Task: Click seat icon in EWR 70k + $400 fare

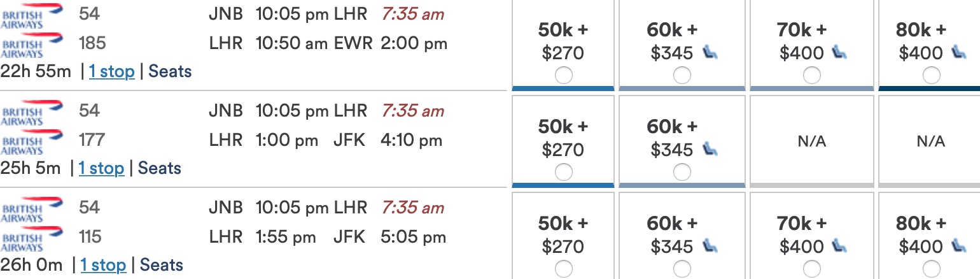Action: 840,54
